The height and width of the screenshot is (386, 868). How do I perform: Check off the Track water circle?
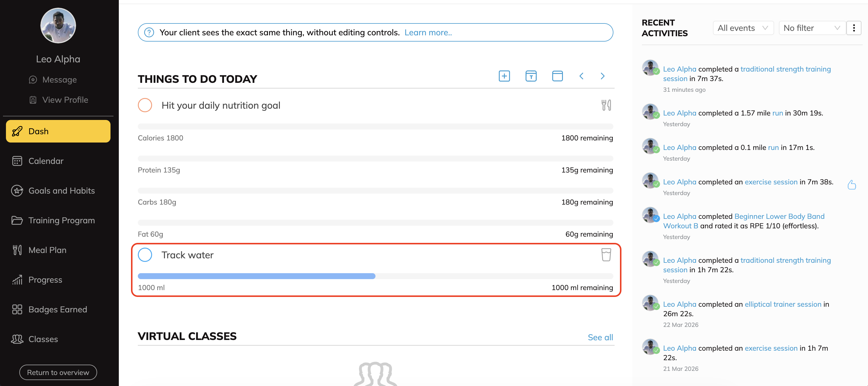(x=145, y=255)
